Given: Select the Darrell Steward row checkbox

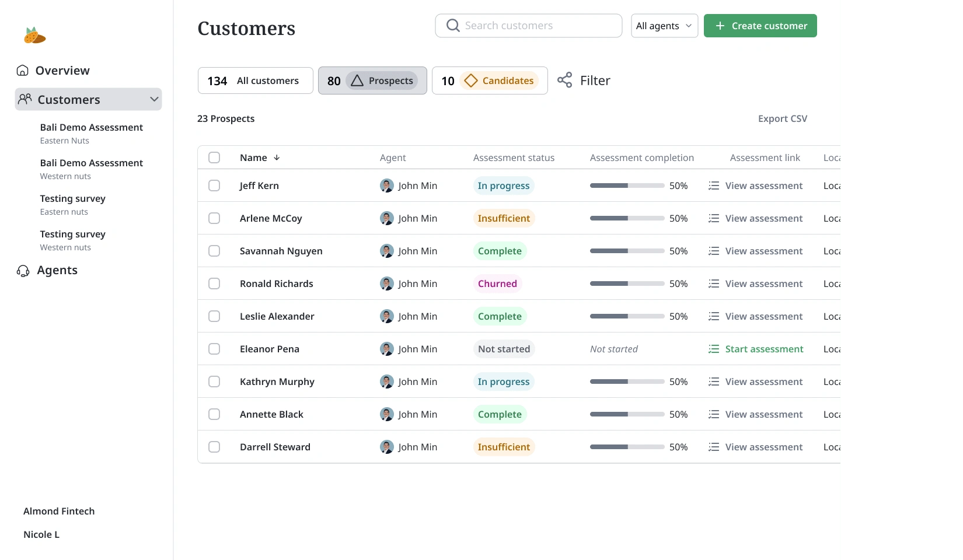Looking at the screenshot, I should [x=214, y=447].
